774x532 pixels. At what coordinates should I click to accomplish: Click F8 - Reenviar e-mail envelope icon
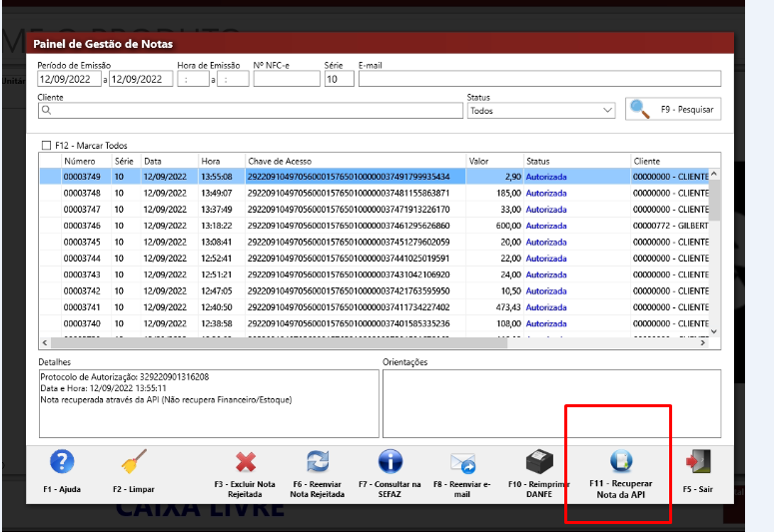point(462,463)
